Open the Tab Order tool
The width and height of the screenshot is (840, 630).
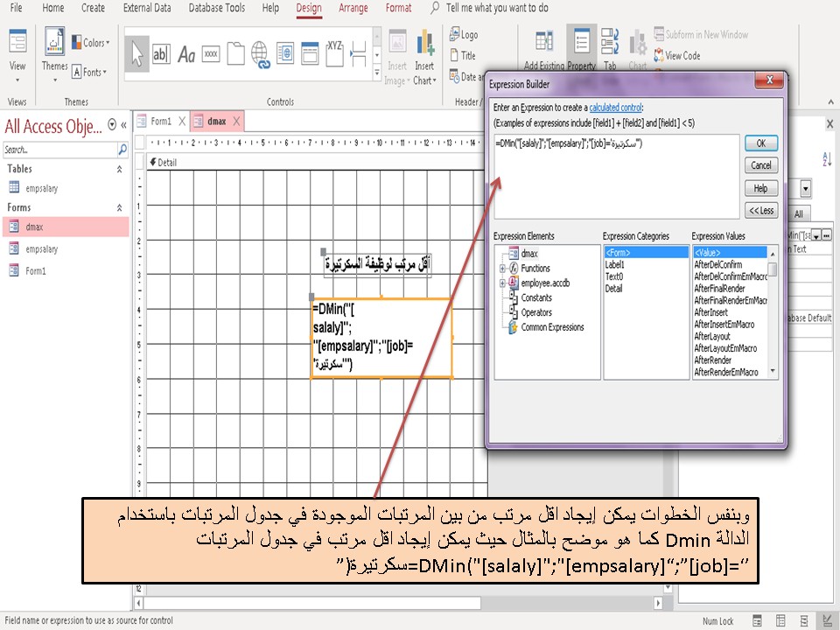click(610, 42)
